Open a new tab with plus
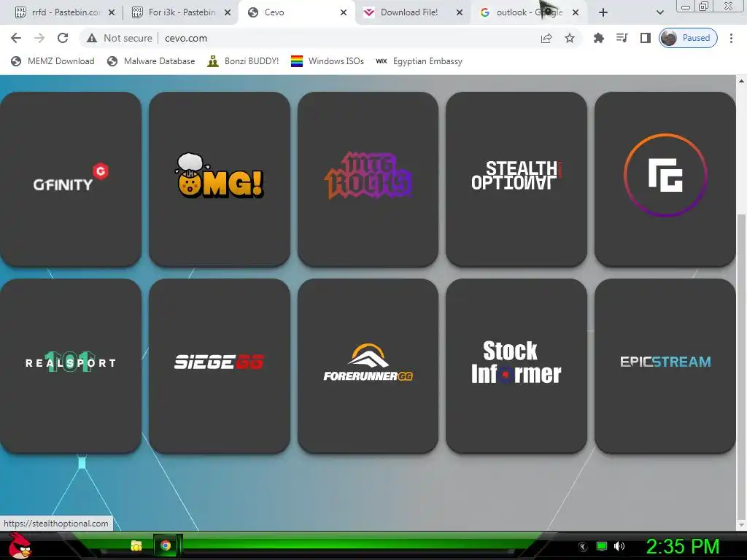 603,12
